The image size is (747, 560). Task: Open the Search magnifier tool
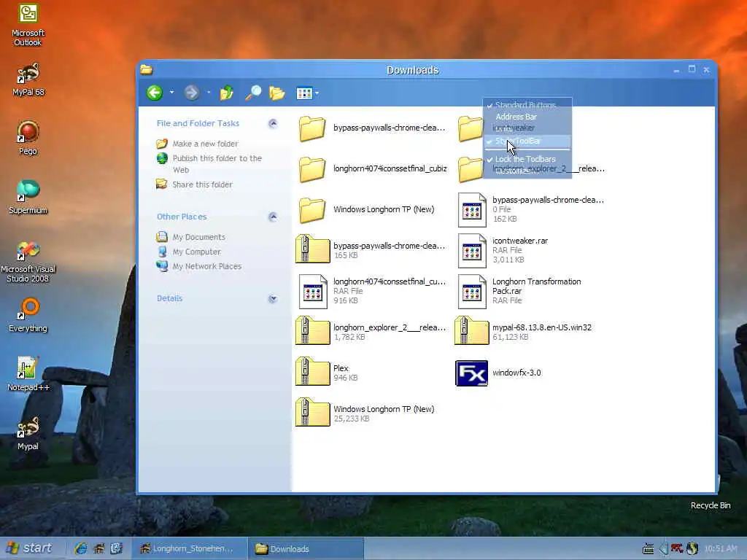tap(253, 93)
